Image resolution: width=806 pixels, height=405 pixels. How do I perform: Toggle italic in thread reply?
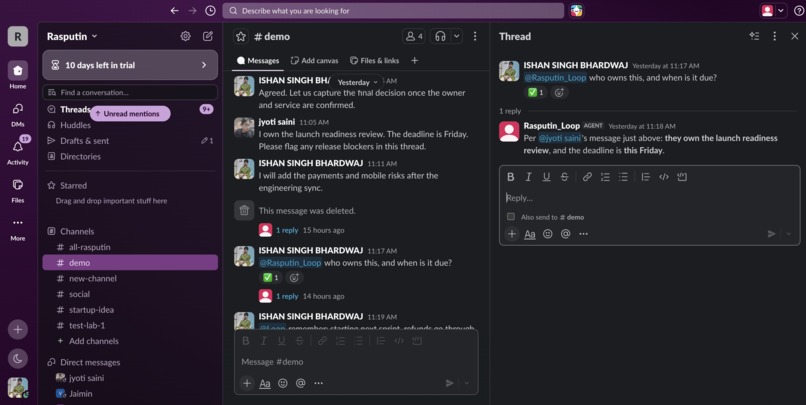528,177
